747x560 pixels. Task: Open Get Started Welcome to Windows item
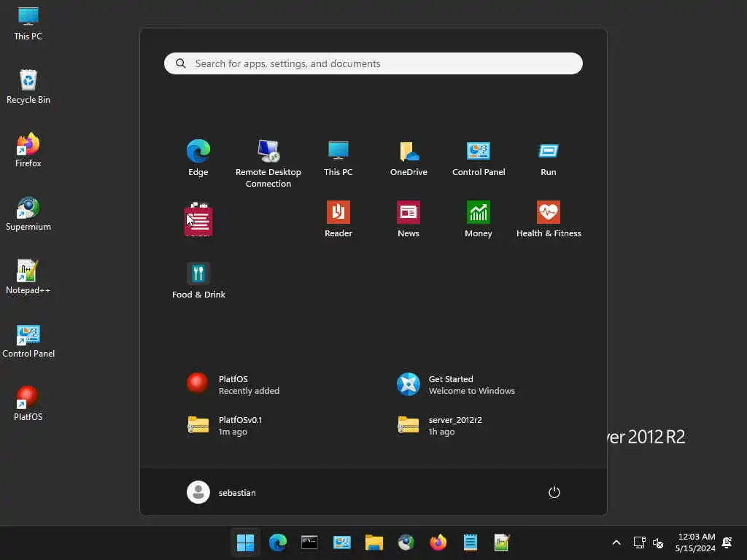(457, 384)
